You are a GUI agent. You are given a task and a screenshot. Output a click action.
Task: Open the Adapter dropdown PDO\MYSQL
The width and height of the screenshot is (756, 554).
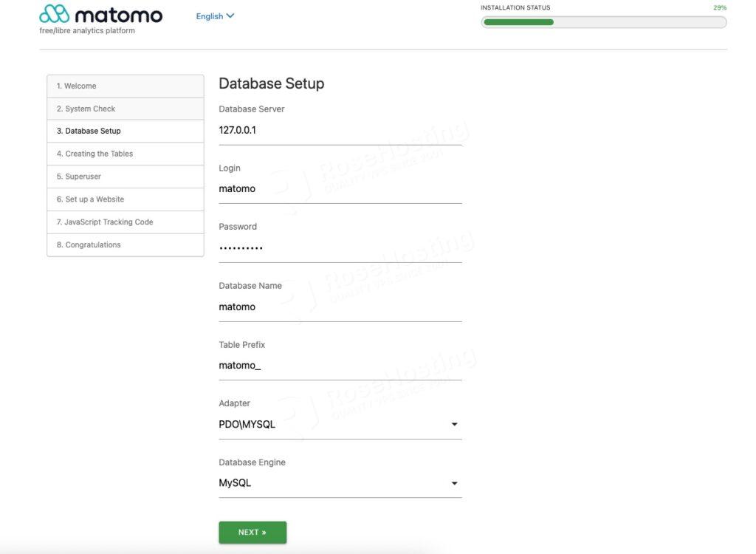340,425
